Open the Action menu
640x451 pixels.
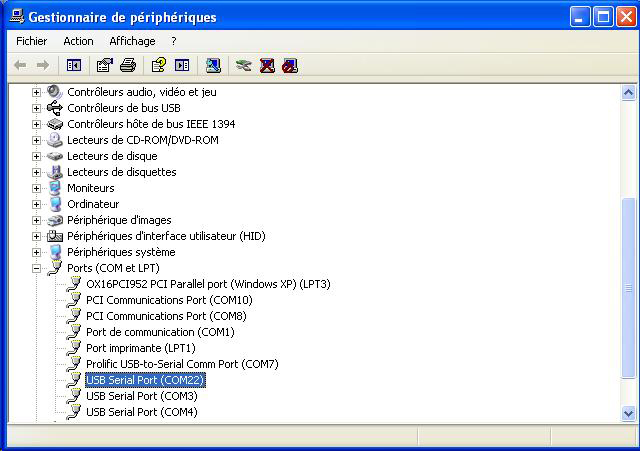point(78,41)
